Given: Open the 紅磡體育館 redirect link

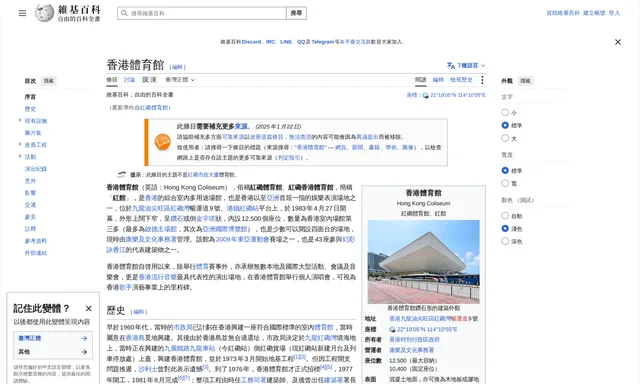Looking at the screenshot, I should click(x=153, y=108).
